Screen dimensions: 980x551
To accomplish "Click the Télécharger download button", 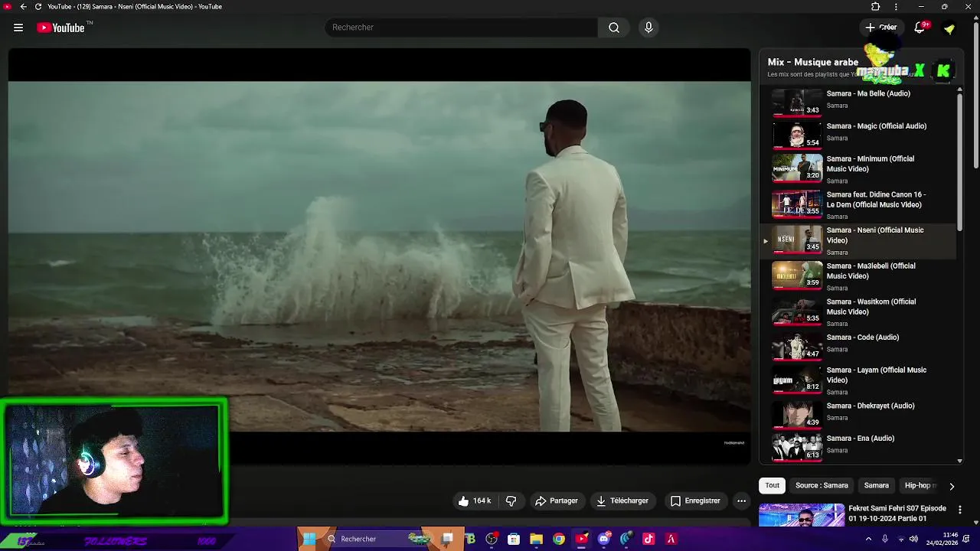I will (x=622, y=500).
